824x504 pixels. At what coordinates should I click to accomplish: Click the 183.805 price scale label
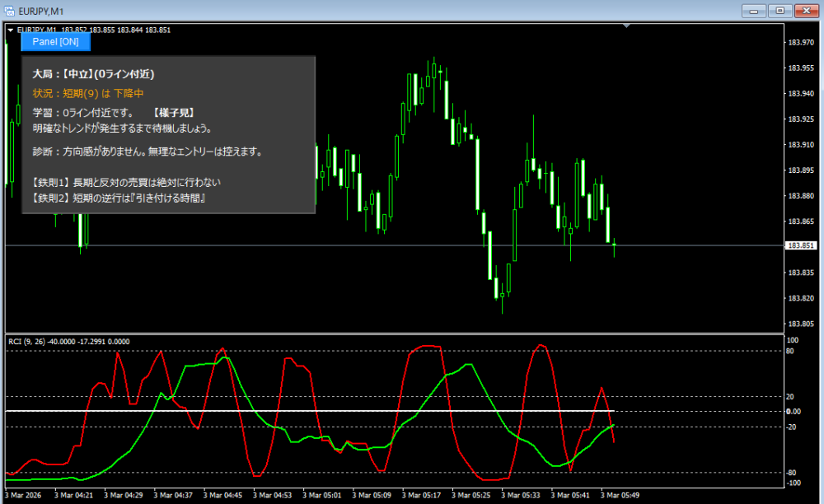(801, 324)
